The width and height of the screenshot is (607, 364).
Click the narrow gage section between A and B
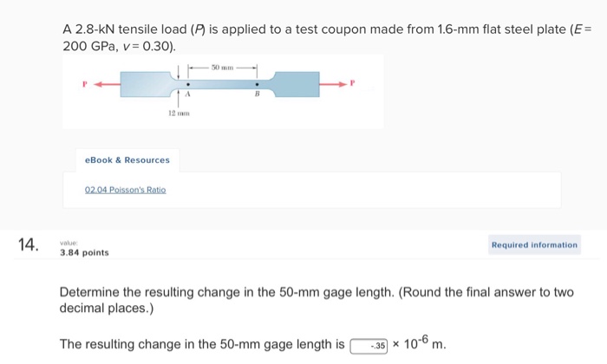coord(223,84)
